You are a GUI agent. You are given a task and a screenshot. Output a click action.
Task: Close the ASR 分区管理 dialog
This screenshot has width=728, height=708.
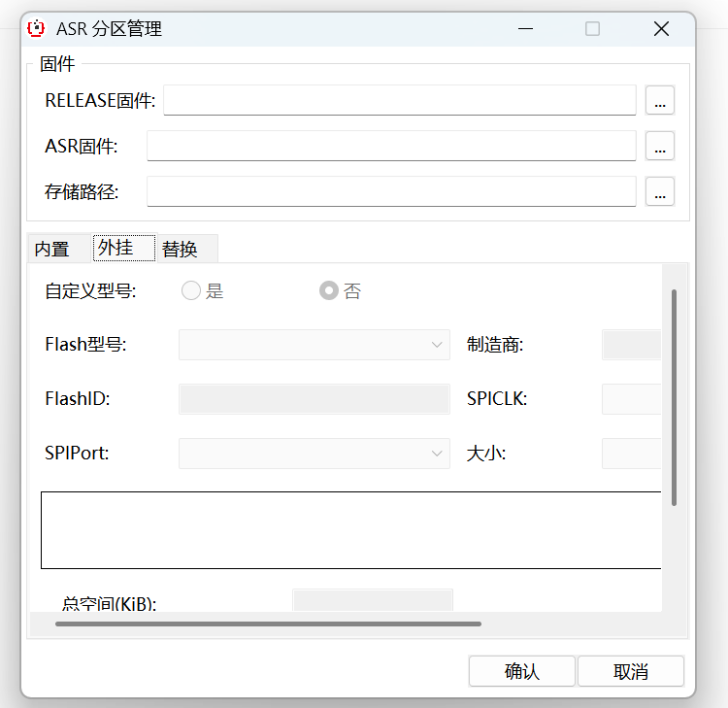coord(661,29)
